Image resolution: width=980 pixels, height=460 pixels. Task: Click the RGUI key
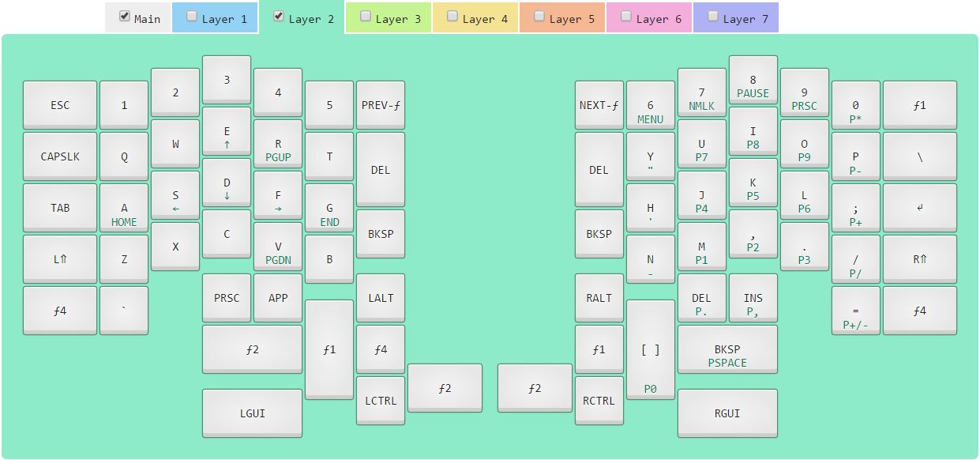click(727, 412)
